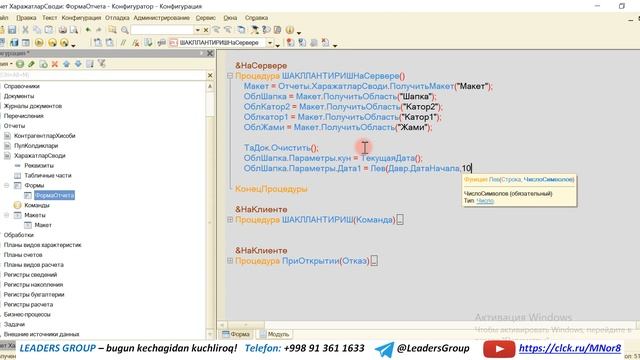Click the Paste clipboard icon in top toolbar

click(49, 30)
